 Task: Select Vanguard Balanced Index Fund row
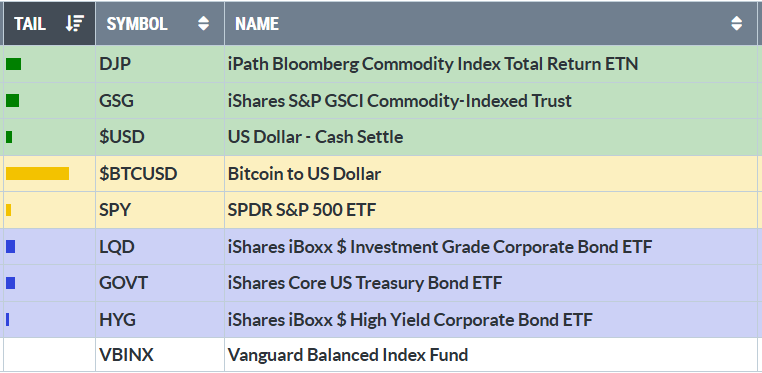[x=380, y=355]
